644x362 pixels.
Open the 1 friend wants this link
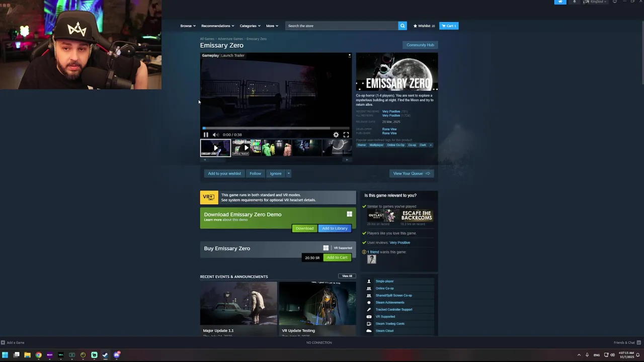[373, 252]
